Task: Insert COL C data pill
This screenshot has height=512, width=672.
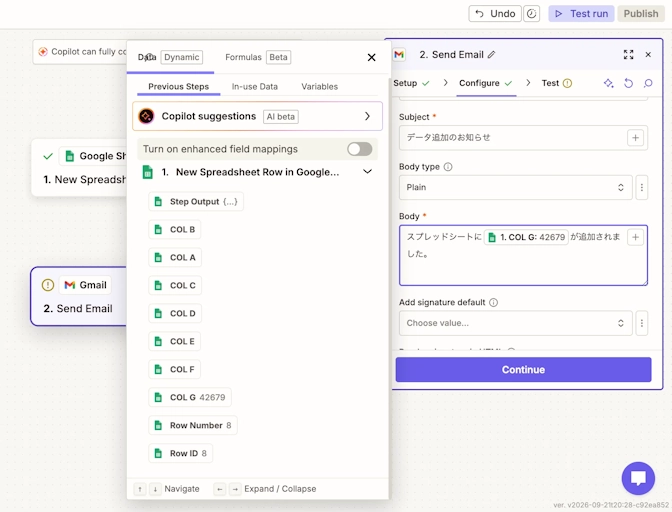Action: click(x=175, y=285)
